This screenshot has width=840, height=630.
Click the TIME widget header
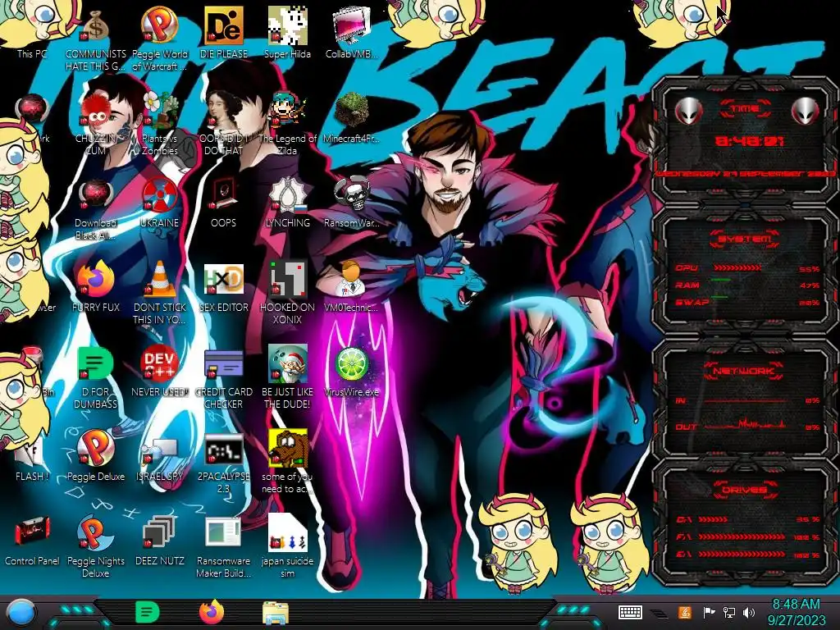pyautogui.click(x=745, y=109)
